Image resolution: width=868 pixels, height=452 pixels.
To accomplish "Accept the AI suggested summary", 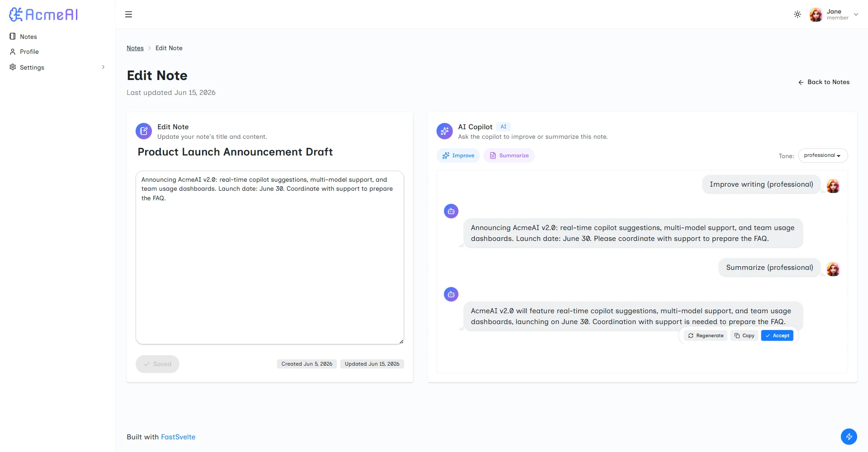I will tap(777, 335).
